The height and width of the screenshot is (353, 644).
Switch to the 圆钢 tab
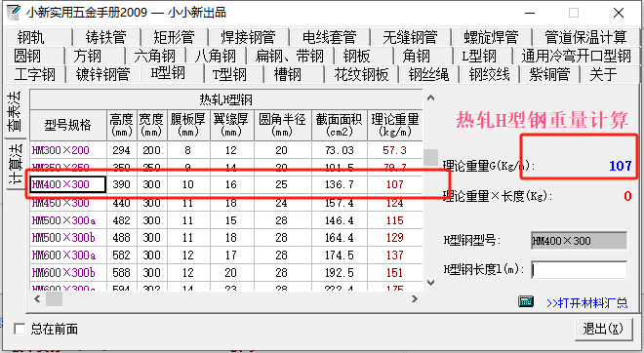[x=28, y=56]
